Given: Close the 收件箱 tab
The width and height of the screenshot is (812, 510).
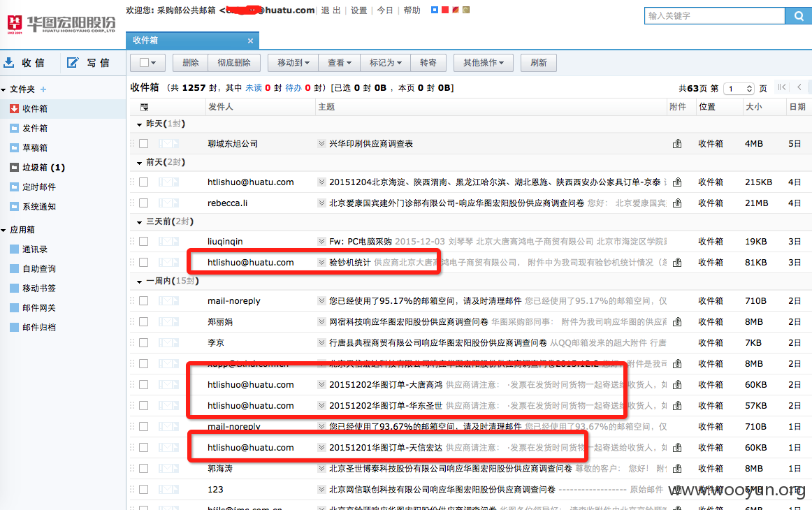Looking at the screenshot, I should tap(251, 41).
